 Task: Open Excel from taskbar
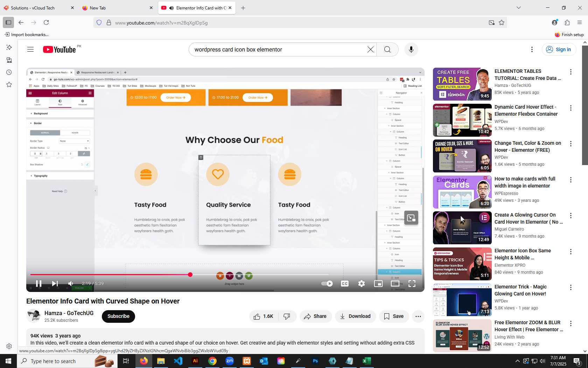click(x=366, y=361)
